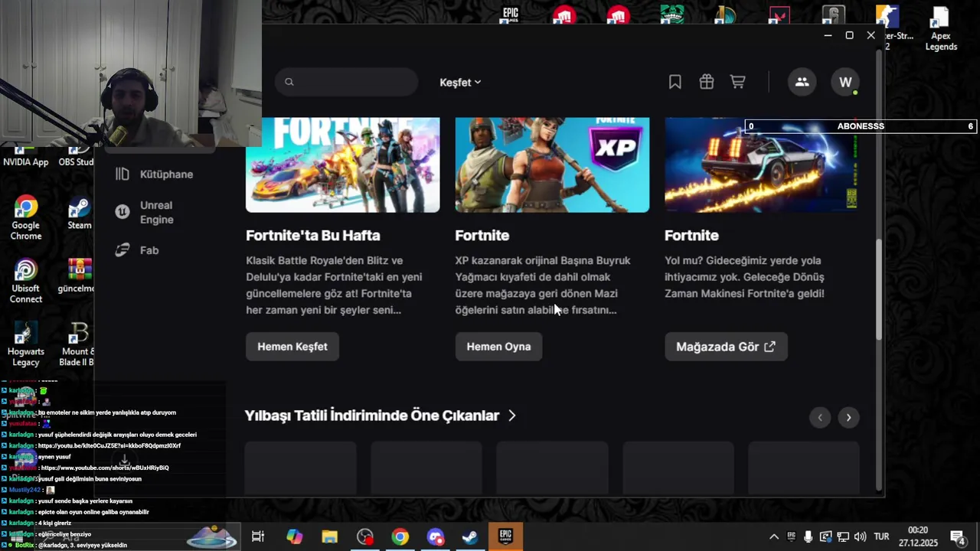Click the Fab icon in sidebar
Image resolution: width=980 pixels, height=551 pixels.
click(122, 250)
